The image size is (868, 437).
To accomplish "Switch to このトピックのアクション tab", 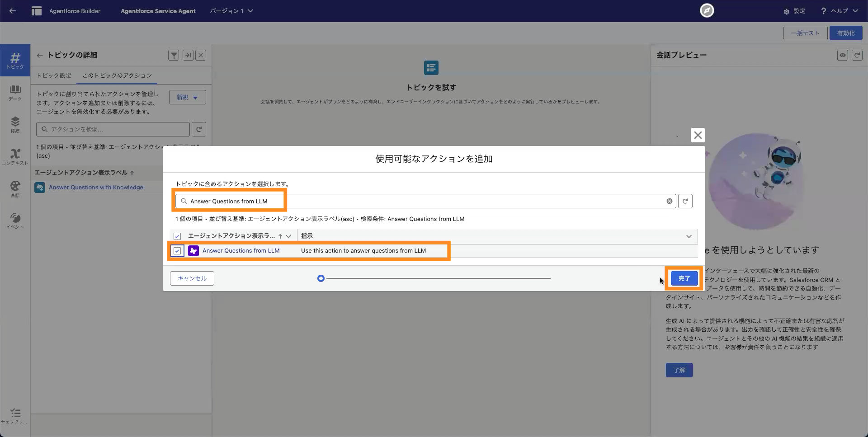I will click(117, 75).
